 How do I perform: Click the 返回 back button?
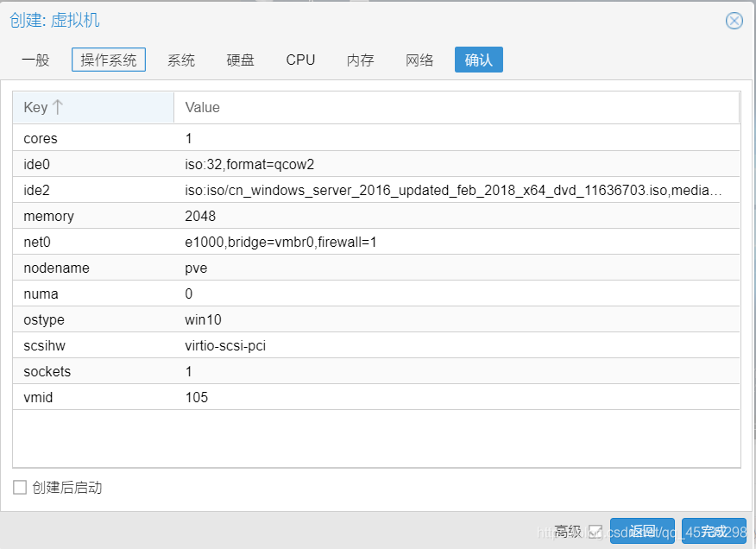coord(642,531)
